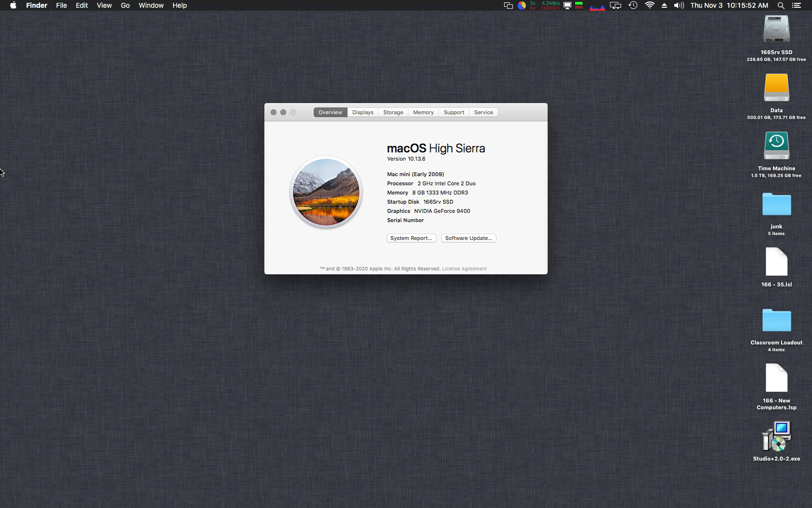This screenshot has width=812, height=508.
Task: Open the Edit menu
Action: (82, 5)
